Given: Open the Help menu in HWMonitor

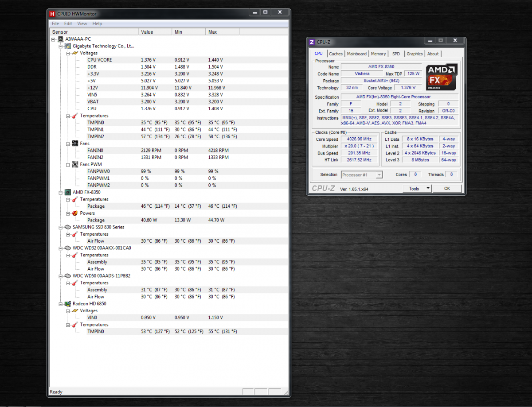Looking at the screenshot, I should (97, 23).
